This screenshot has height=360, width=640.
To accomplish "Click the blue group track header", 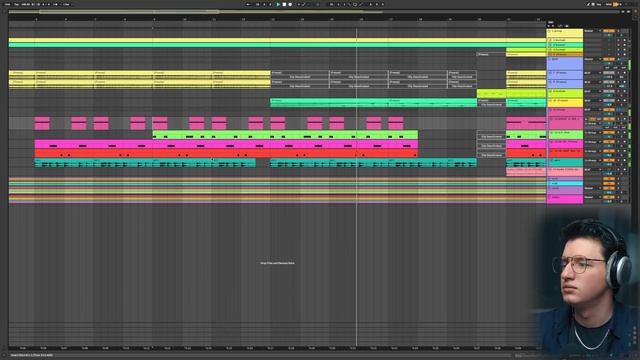I will tap(565, 63).
